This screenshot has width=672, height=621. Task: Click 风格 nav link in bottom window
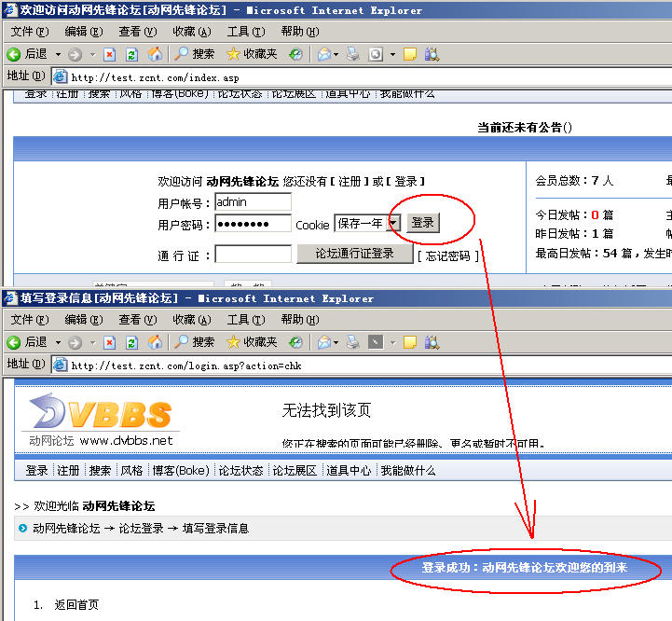coord(131,471)
